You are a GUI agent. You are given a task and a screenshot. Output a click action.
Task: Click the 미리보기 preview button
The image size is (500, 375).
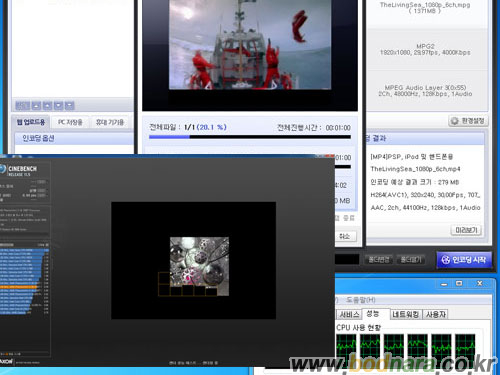click(466, 230)
